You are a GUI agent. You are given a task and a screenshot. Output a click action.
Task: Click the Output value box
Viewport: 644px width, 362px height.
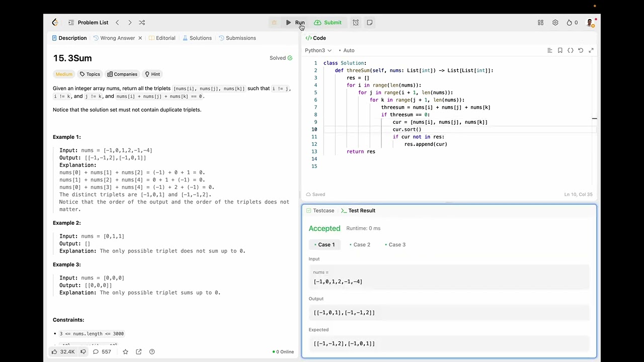coord(449,313)
